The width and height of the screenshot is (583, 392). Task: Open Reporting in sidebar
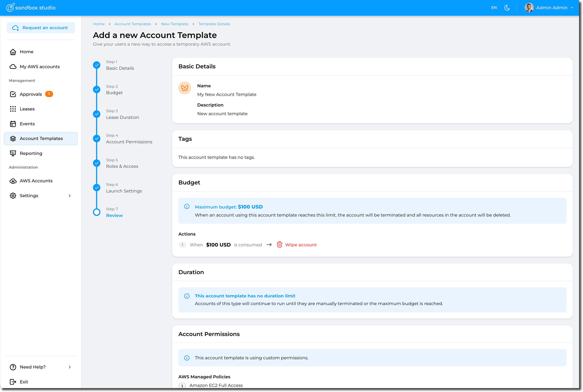click(x=31, y=153)
